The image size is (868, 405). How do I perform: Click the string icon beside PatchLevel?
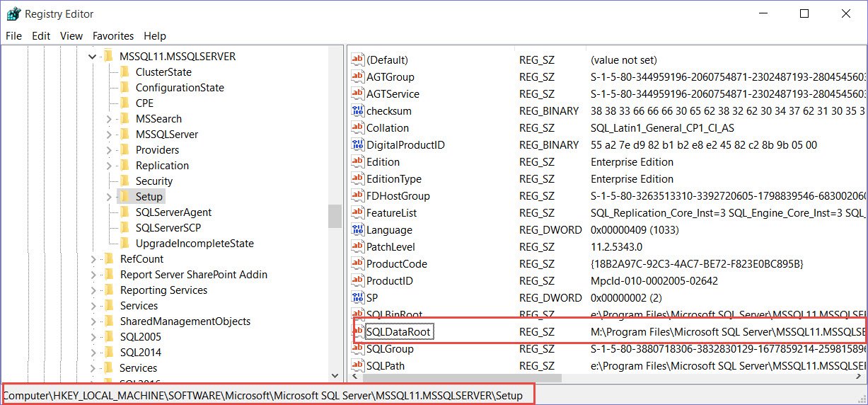coord(358,247)
